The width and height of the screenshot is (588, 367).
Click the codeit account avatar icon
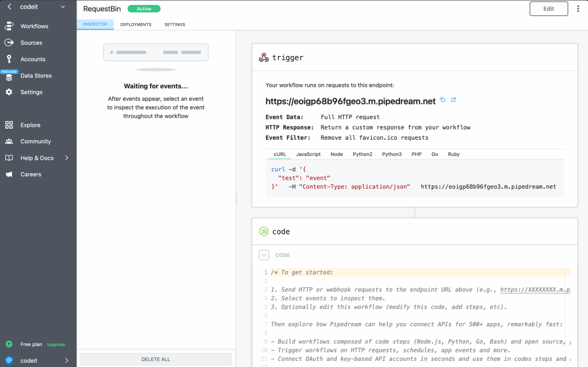click(9, 360)
